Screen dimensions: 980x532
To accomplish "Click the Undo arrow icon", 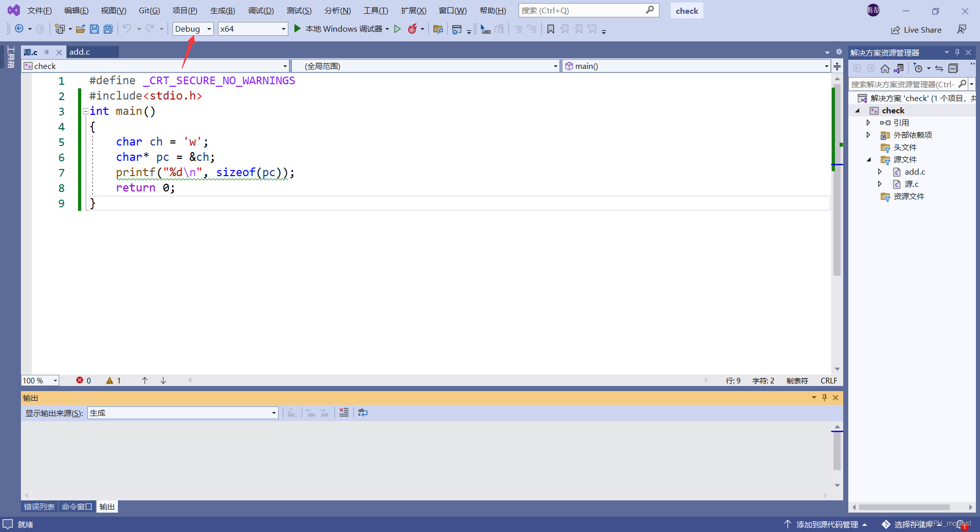I will 127,29.
